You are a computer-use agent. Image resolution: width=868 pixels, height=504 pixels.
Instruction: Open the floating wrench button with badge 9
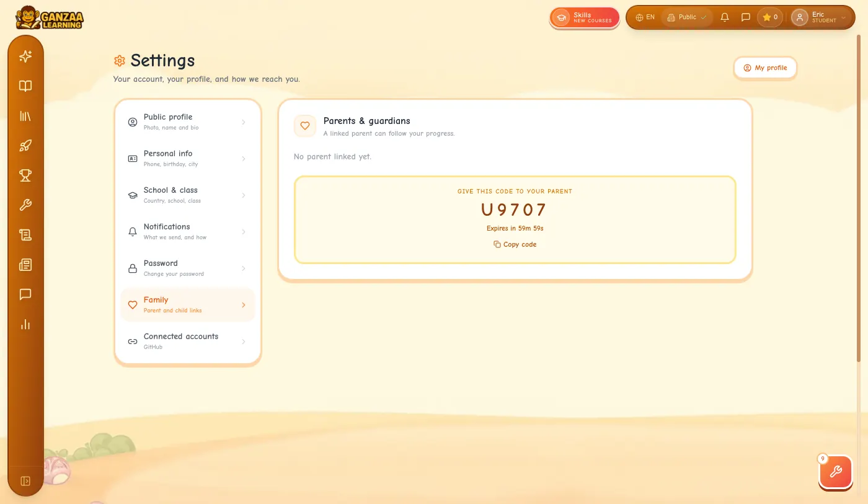pyautogui.click(x=836, y=472)
